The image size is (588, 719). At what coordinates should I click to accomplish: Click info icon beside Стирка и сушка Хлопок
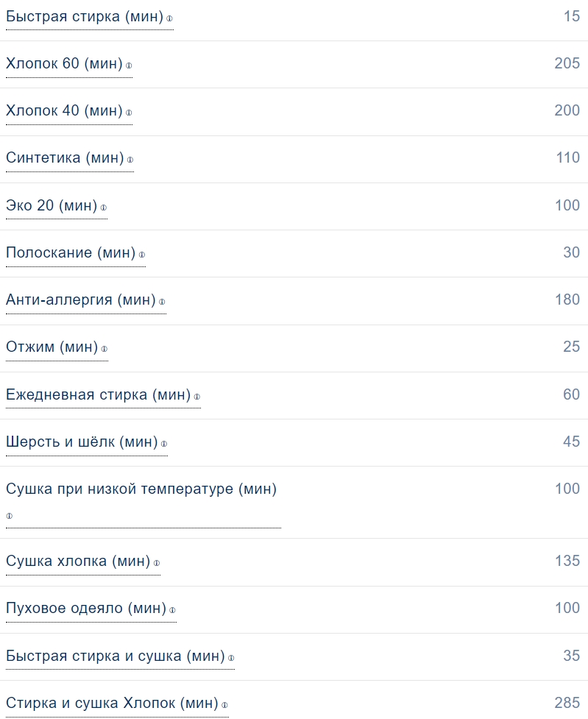225,705
